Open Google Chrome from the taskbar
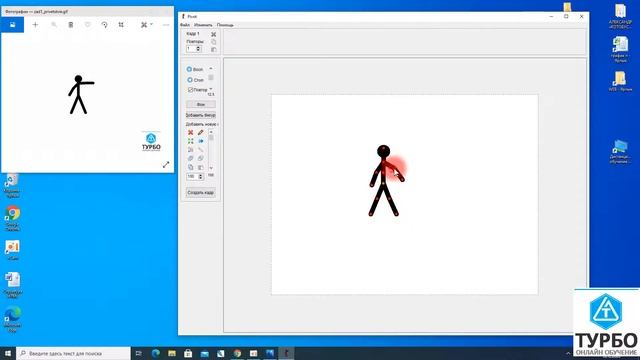The height and width of the screenshot is (360, 640). pos(237,353)
